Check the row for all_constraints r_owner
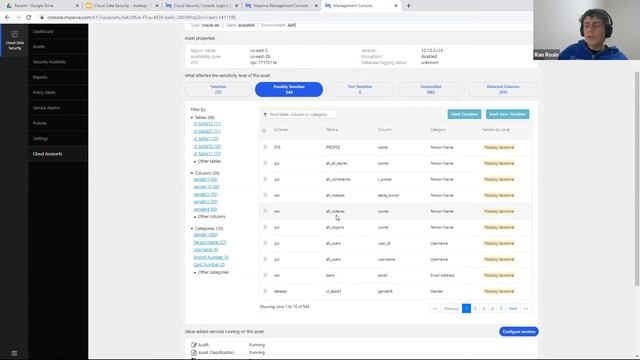The width and height of the screenshot is (640, 360). pos(265,179)
